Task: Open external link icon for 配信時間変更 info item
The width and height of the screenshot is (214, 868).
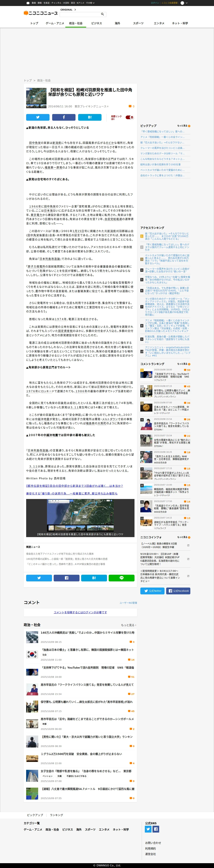Action: 188,576
